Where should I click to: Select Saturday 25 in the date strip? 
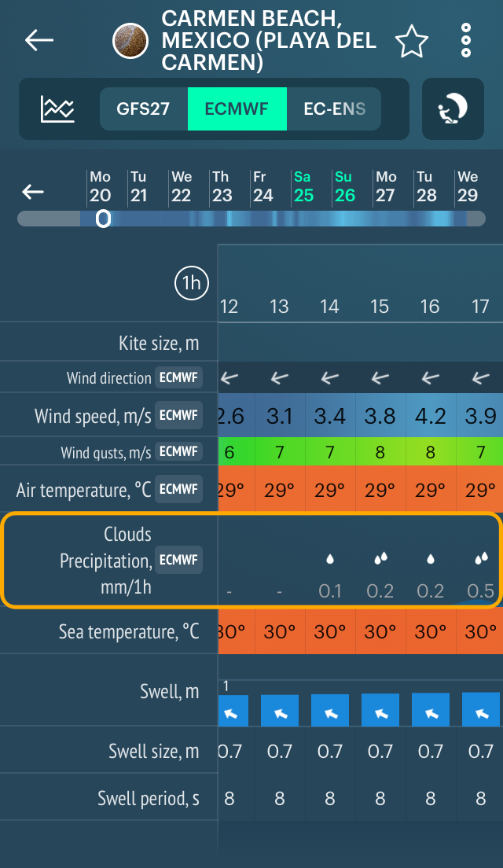(304, 189)
